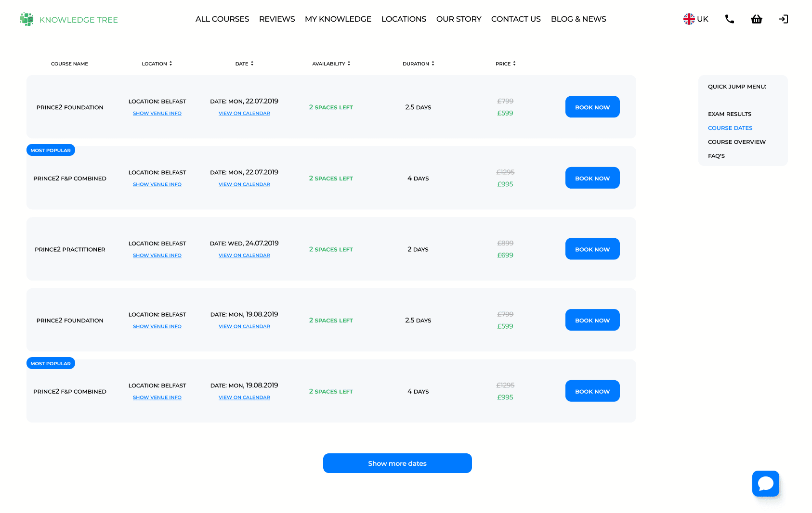View F&P Combined 22.07.2019 on calendar
Image resolution: width=812 pixels, height=513 pixels.
[x=244, y=184]
